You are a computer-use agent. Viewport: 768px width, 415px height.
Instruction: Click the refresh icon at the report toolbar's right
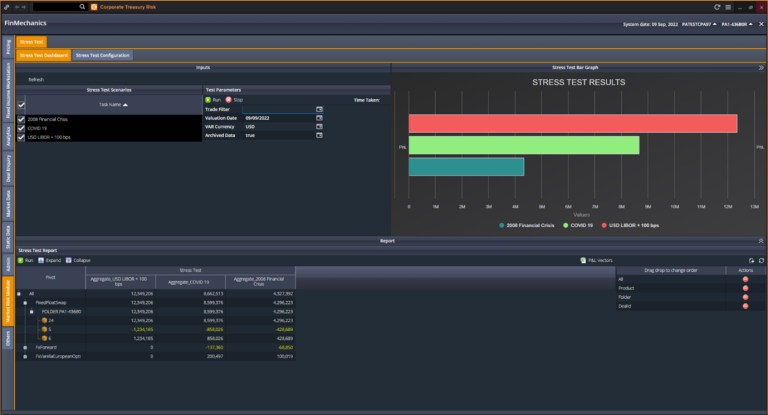point(761,260)
